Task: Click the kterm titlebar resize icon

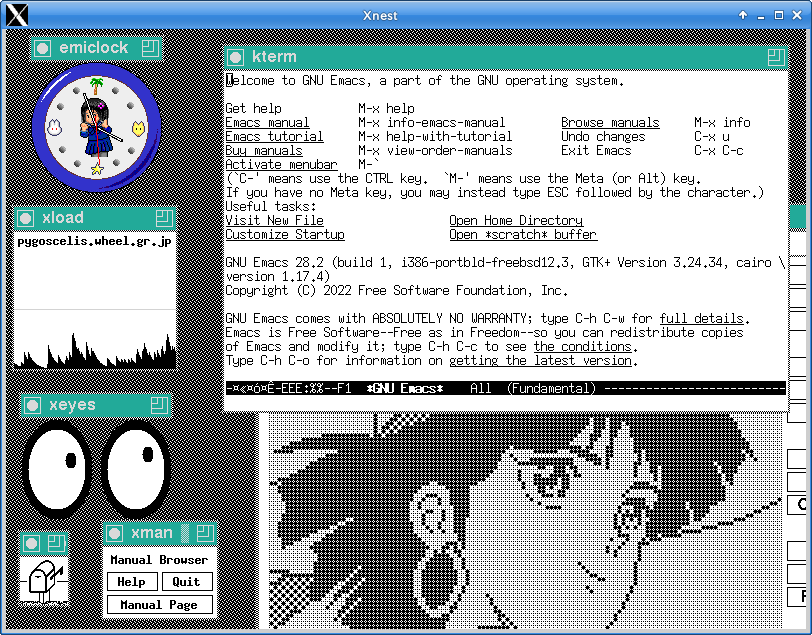Action: [776, 57]
